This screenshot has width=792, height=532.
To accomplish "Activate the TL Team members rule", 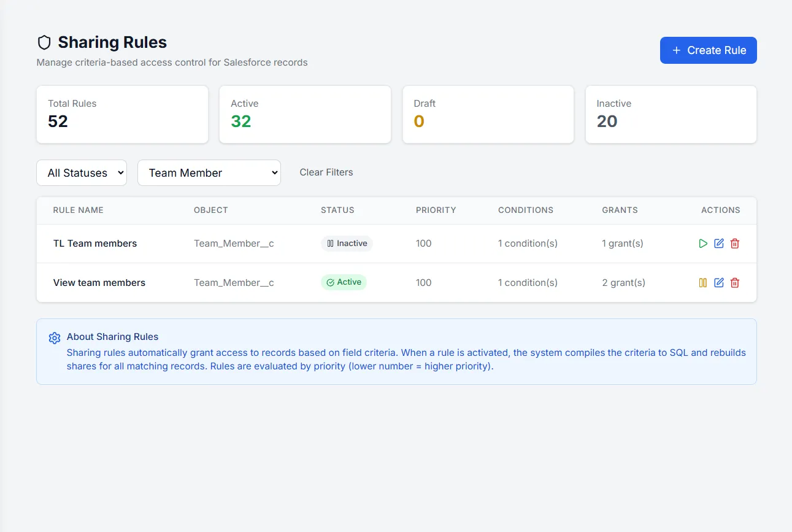I will coord(703,244).
